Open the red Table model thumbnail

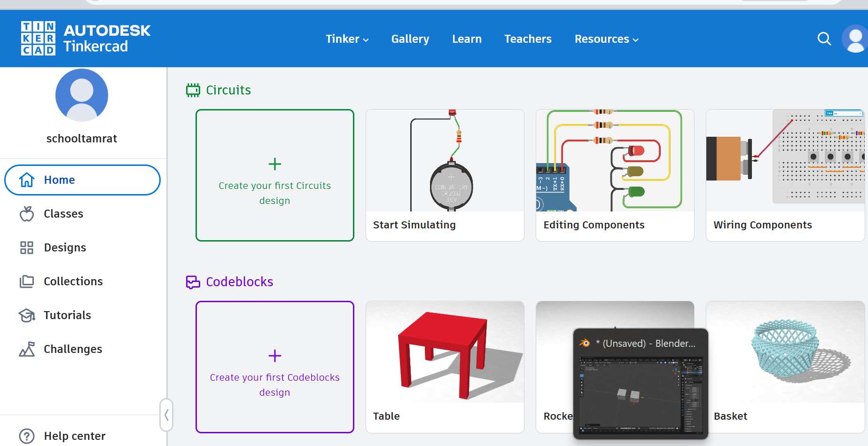445,352
